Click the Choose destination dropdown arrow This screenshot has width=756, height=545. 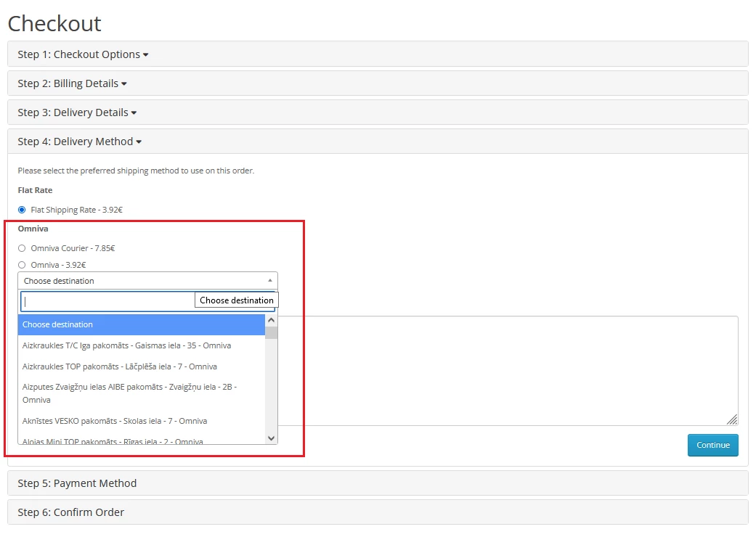(x=270, y=281)
